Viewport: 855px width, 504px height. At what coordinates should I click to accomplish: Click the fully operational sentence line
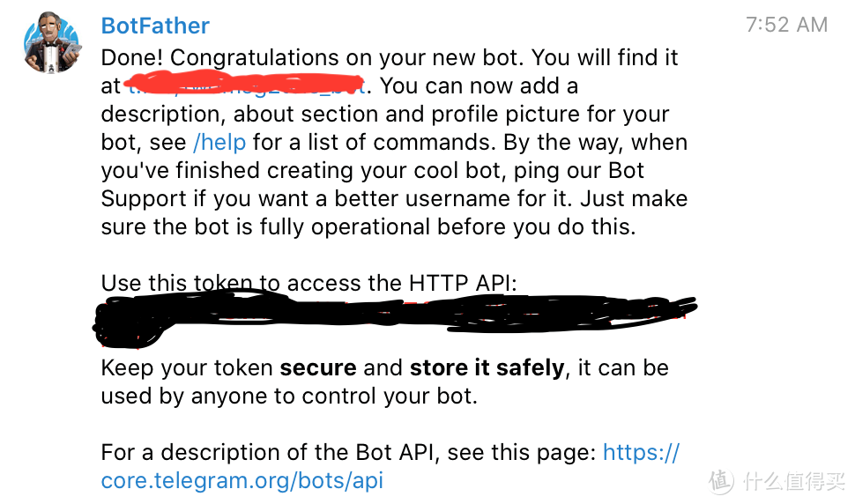(x=368, y=226)
